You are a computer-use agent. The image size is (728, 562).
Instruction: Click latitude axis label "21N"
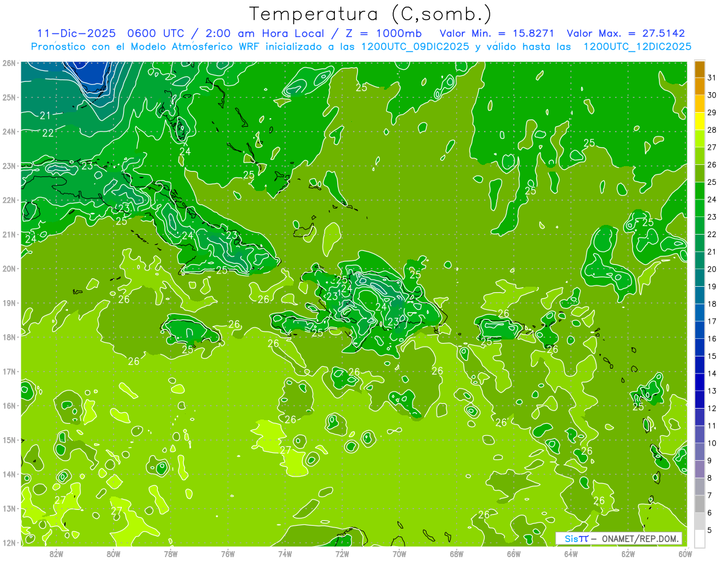[x=9, y=235]
